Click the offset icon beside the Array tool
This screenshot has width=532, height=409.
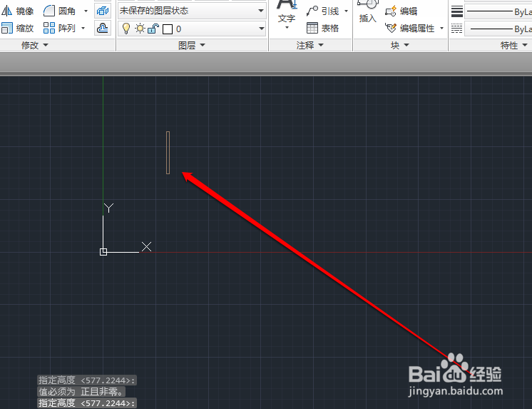click(103, 29)
